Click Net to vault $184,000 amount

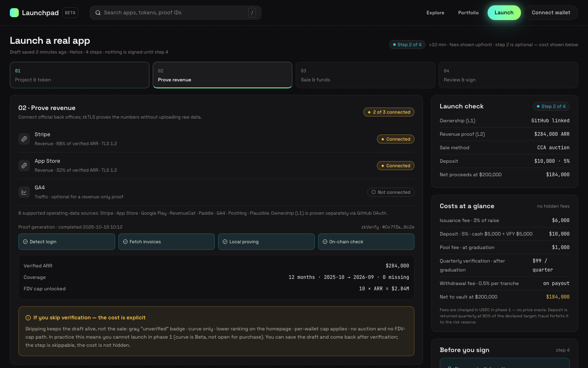[x=558, y=297]
